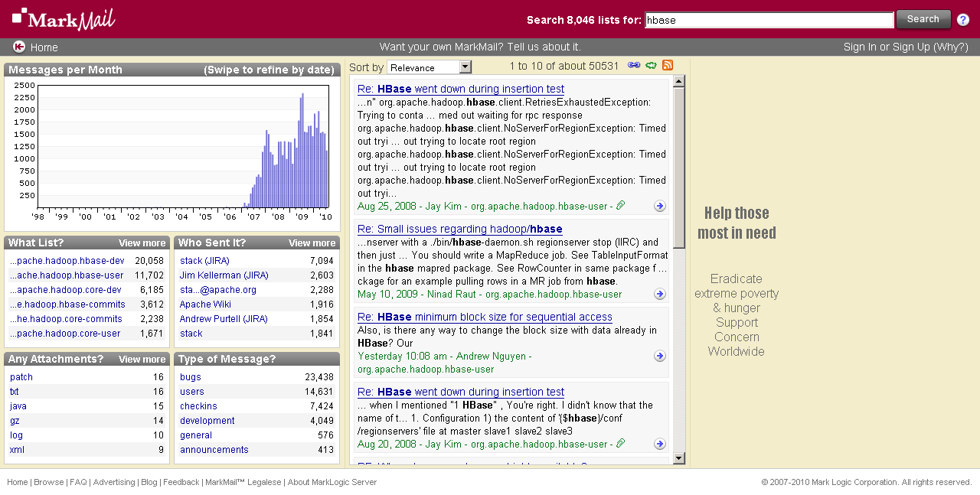Open the orange RSS feed icon

pos(668,66)
